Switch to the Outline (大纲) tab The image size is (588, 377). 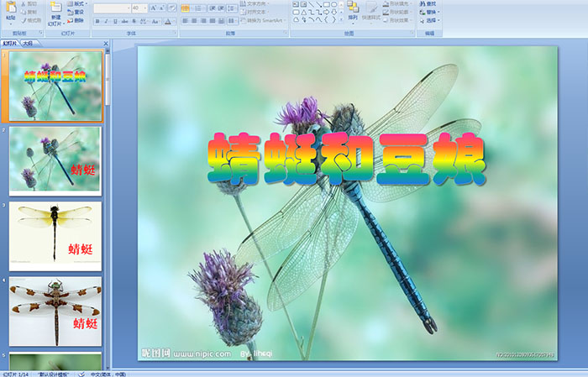point(28,42)
